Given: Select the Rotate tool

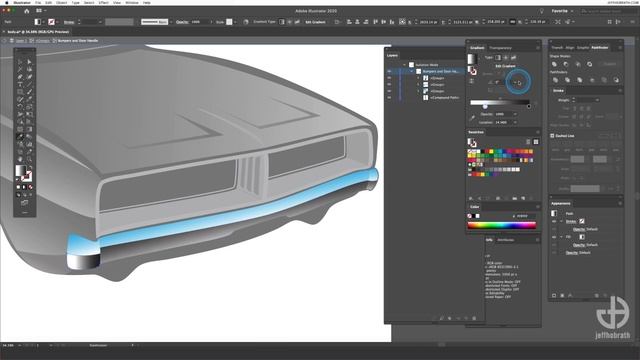Looking at the screenshot, I should tap(20, 107).
